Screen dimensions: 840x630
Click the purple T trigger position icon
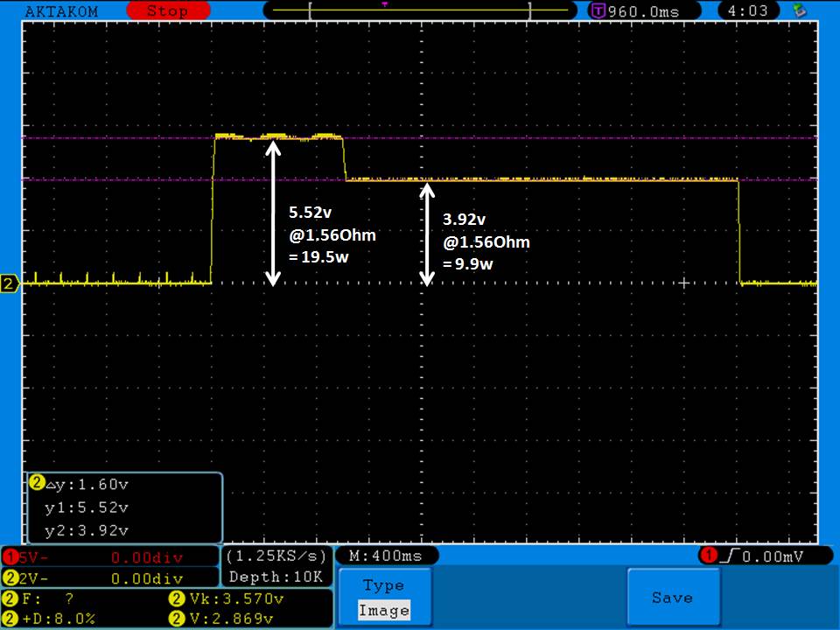click(598, 11)
